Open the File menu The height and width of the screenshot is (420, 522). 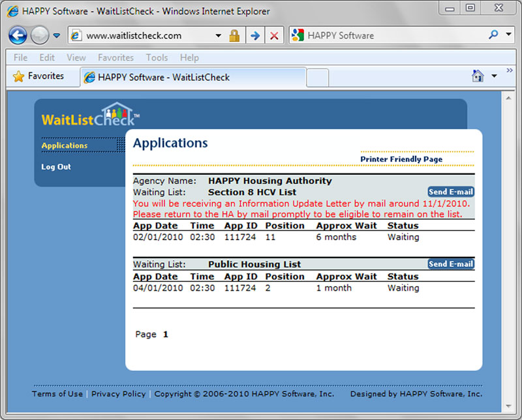pyautogui.click(x=20, y=57)
